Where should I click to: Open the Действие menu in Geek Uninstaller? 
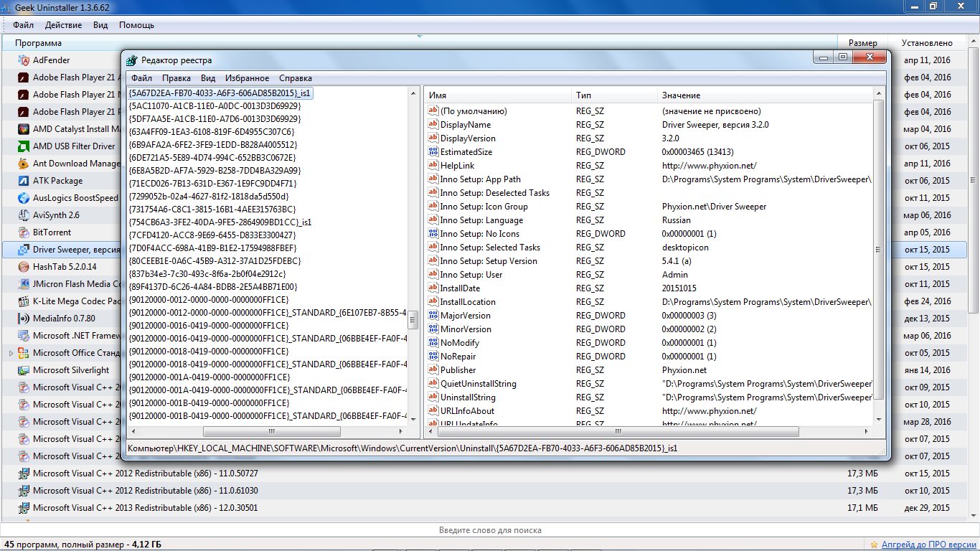[63, 25]
